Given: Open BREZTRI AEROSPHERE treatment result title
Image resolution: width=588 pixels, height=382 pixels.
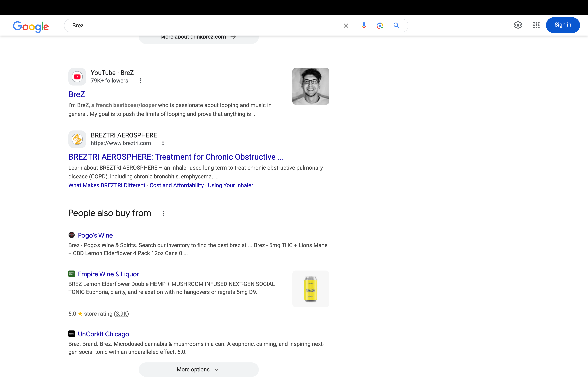Looking at the screenshot, I should tap(176, 157).
